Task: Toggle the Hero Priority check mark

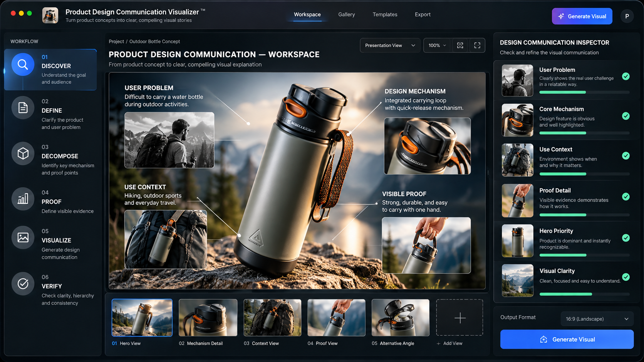Action: 626,238
